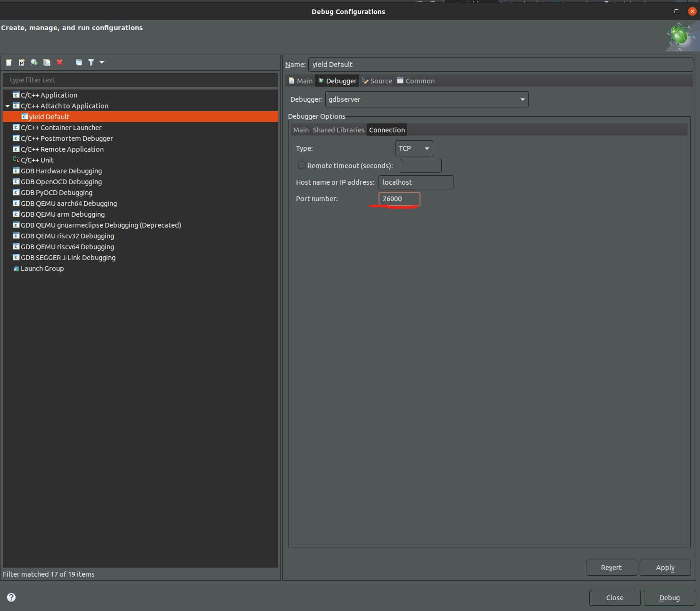Open the Connection sub-tab
Image resolution: width=700 pixels, height=611 pixels.
pos(387,130)
